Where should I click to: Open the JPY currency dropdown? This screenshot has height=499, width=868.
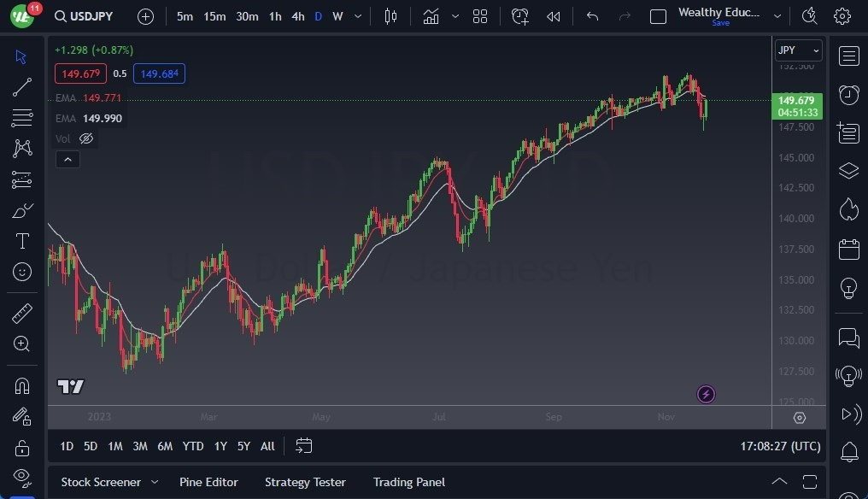click(797, 50)
